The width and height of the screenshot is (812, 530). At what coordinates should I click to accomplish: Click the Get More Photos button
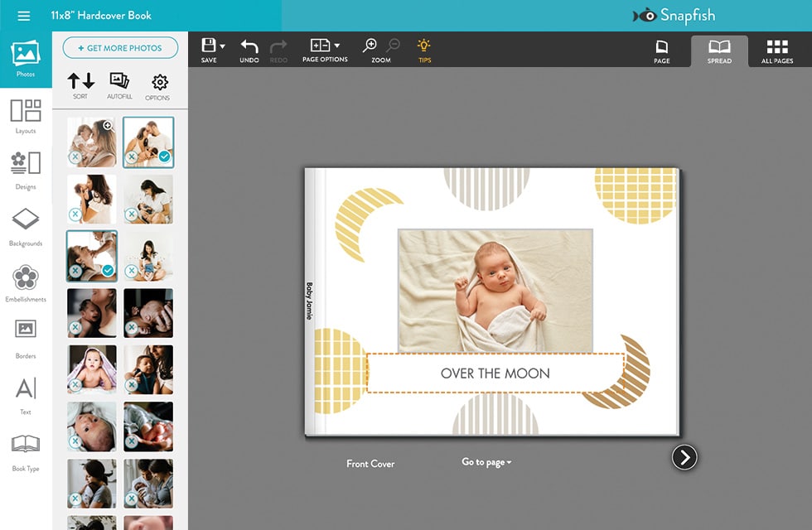point(120,47)
